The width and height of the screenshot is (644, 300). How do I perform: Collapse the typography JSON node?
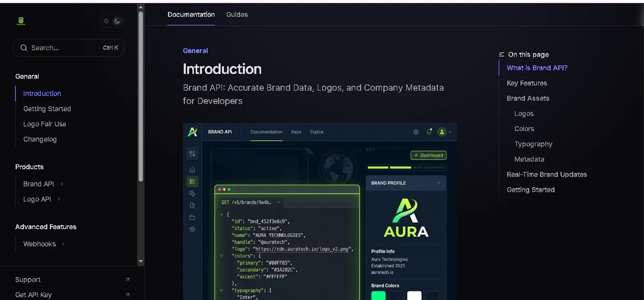click(x=221, y=290)
